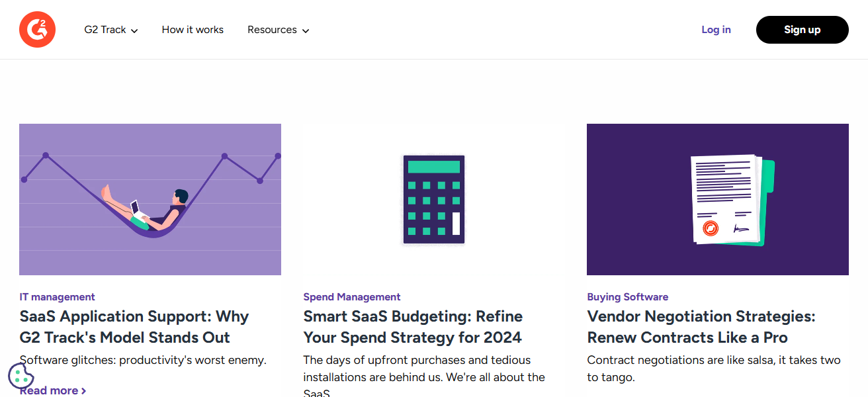The height and width of the screenshot is (397, 868).
Task: Open Vendor Negotiation Strategies article title
Action: [701, 327]
